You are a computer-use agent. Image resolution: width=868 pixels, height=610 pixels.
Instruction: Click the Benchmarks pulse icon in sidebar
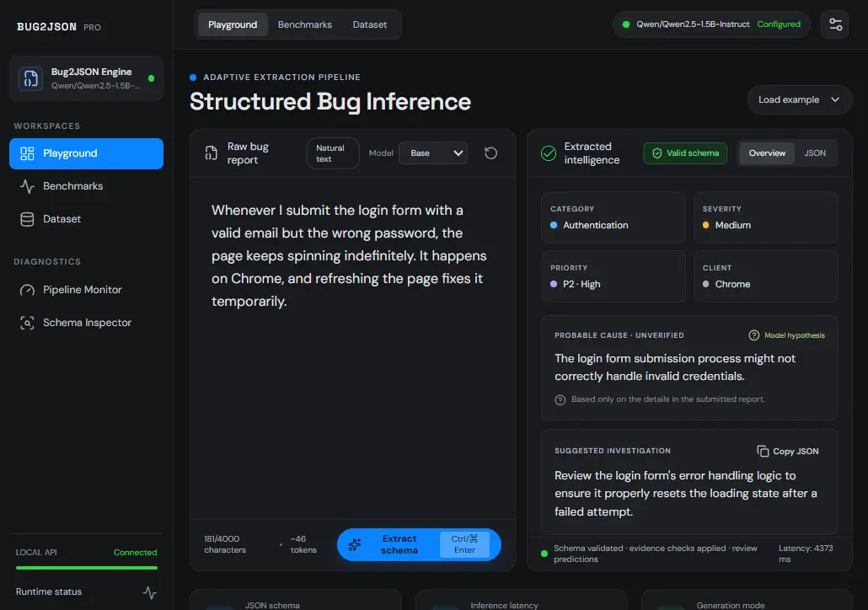click(x=27, y=186)
